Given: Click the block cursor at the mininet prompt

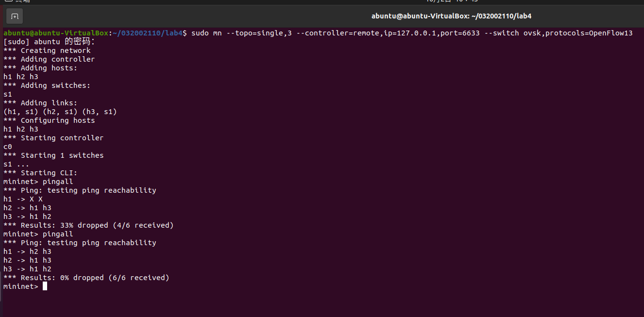Looking at the screenshot, I should coord(45,286).
